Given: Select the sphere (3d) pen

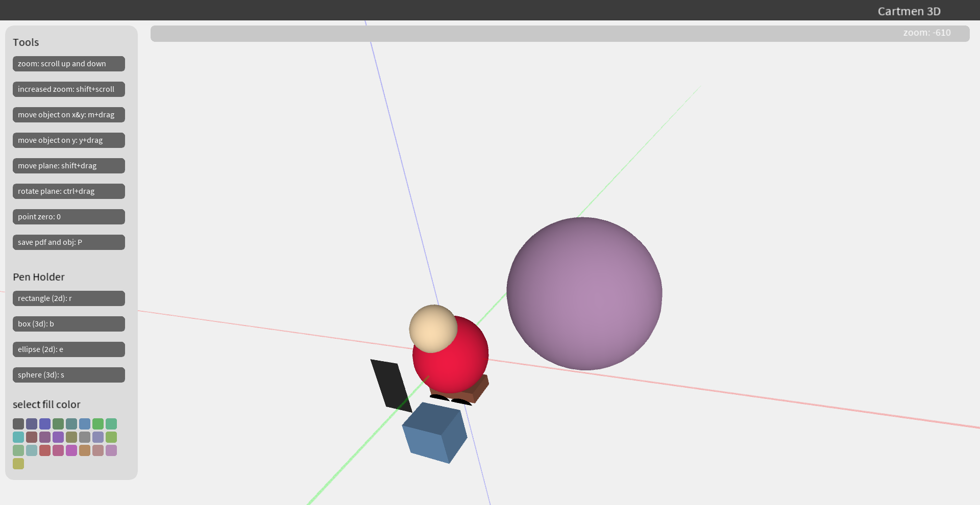Looking at the screenshot, I should [68, 375].
